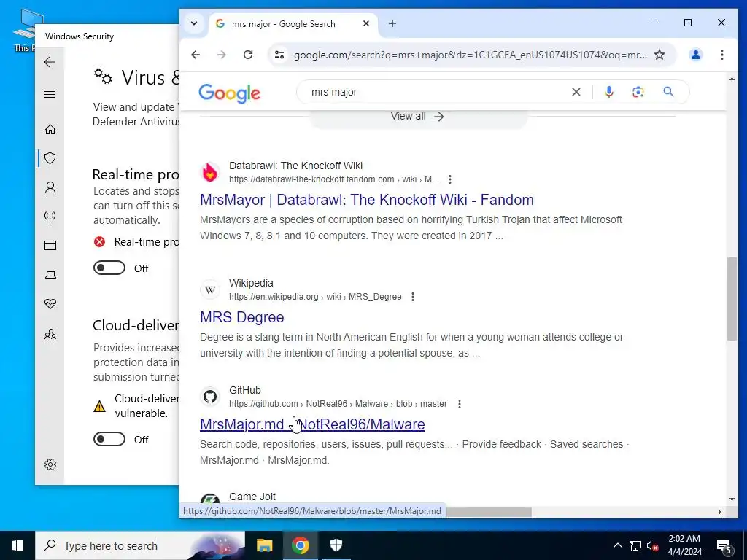Select Virus & threat protection shield icon
Image resolution: width=747 pixels, height=560 pixels.
[x=50, y=158]
